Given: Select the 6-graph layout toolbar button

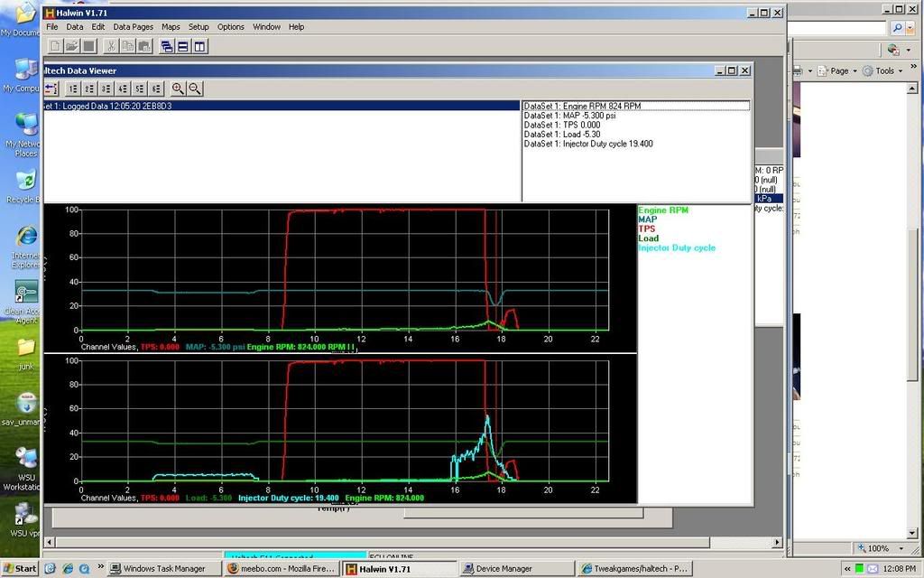Looking at the screenshot, I should (157, 89).
